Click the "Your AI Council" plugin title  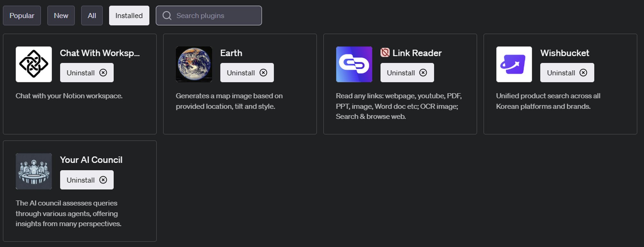[91, 160]
